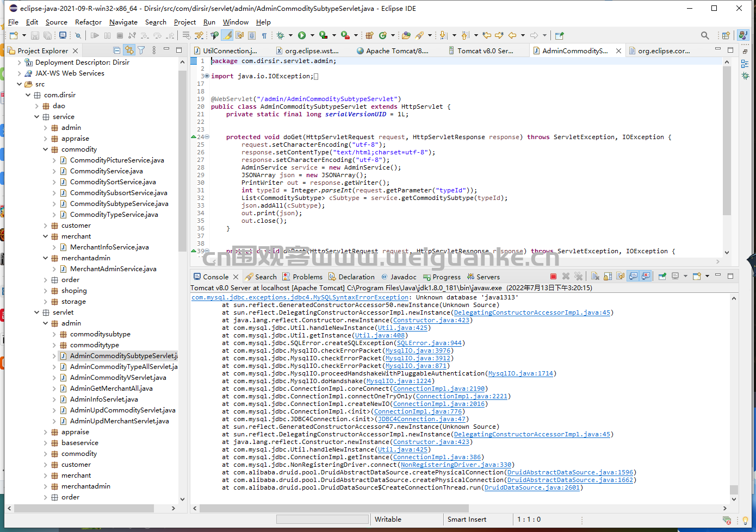
Task: Open the Run button dropdown arrow
Action: coord(312,35)
